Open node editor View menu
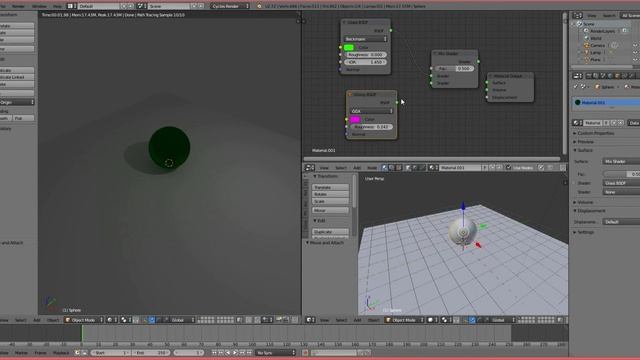 pos(324,168)
